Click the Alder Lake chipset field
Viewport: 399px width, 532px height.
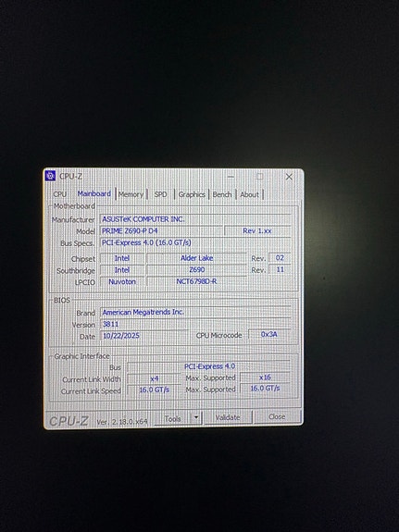click(x=196, y=258)
